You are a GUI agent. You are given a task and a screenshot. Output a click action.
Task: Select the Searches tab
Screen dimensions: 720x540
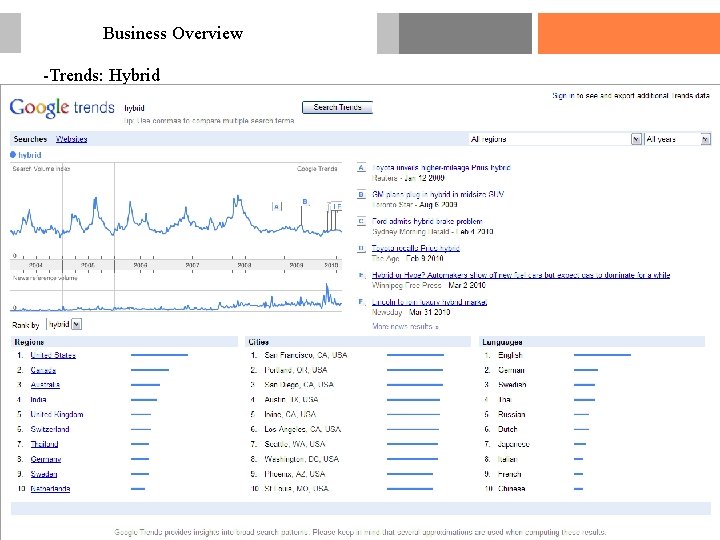pos(30,139)
